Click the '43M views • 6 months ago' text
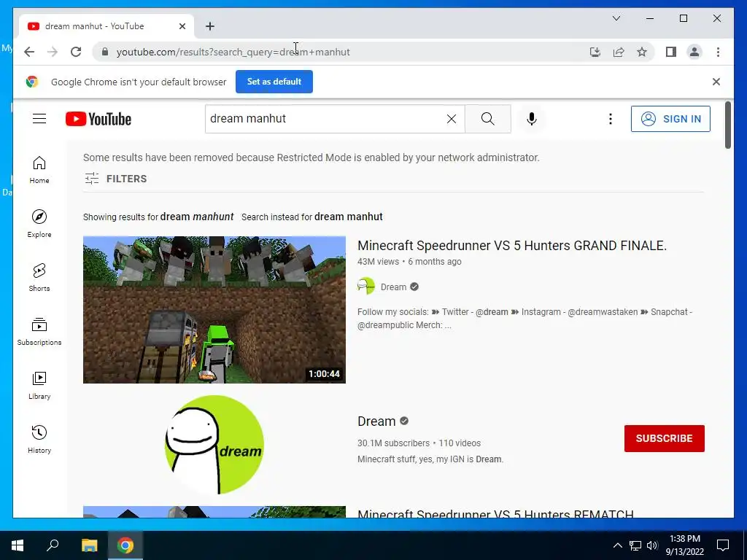This screenshot has height=560, width=747. [409, 262]
